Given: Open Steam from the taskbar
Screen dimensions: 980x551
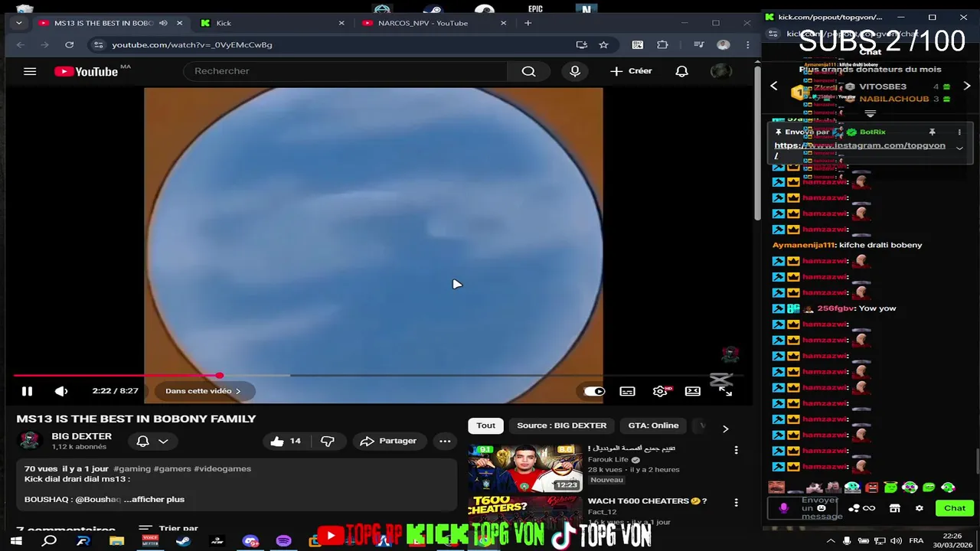Looking at the screenshot, I should coord(183,541).
